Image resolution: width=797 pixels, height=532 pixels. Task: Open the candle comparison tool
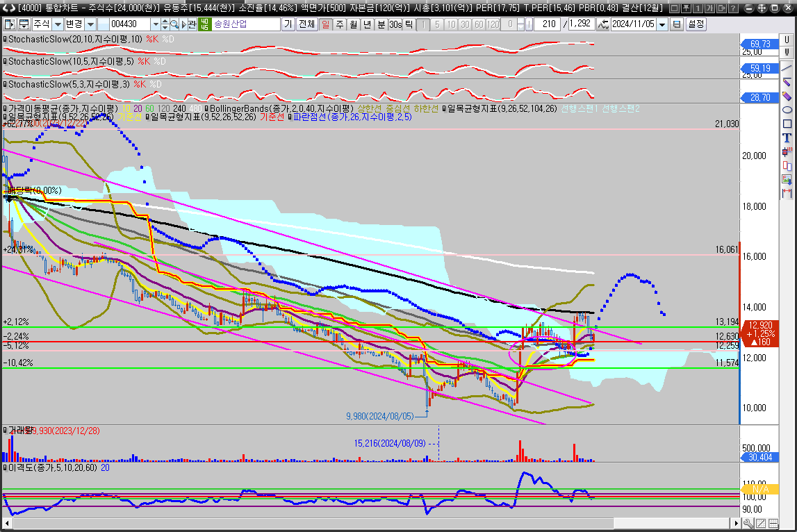[787, 165]
